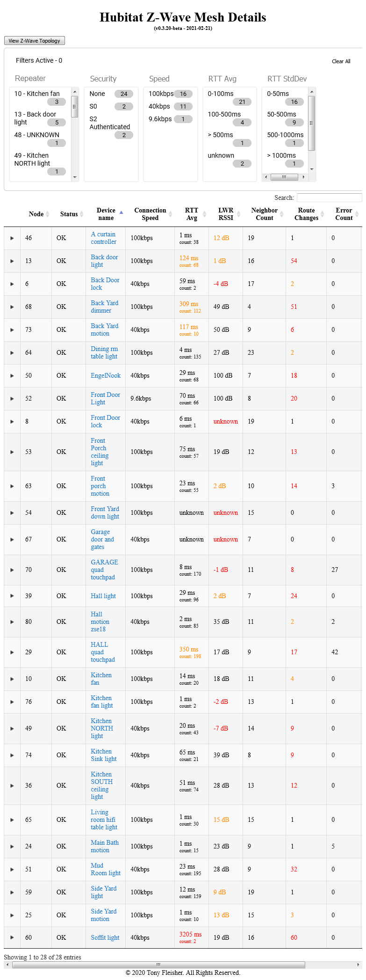Filter RTT Avg by 100-500ms
The image size is (366, 980).
[x=230, y=118]
